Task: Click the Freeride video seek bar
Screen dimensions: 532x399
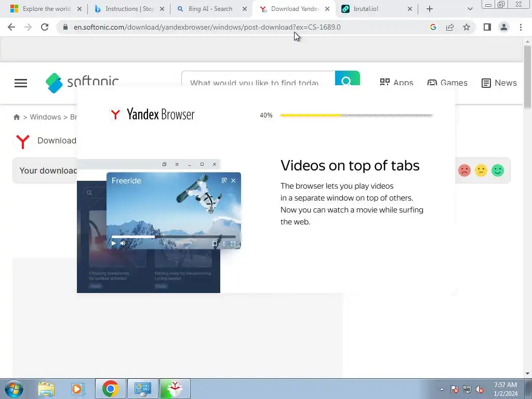Action: (x=174, y=236)
